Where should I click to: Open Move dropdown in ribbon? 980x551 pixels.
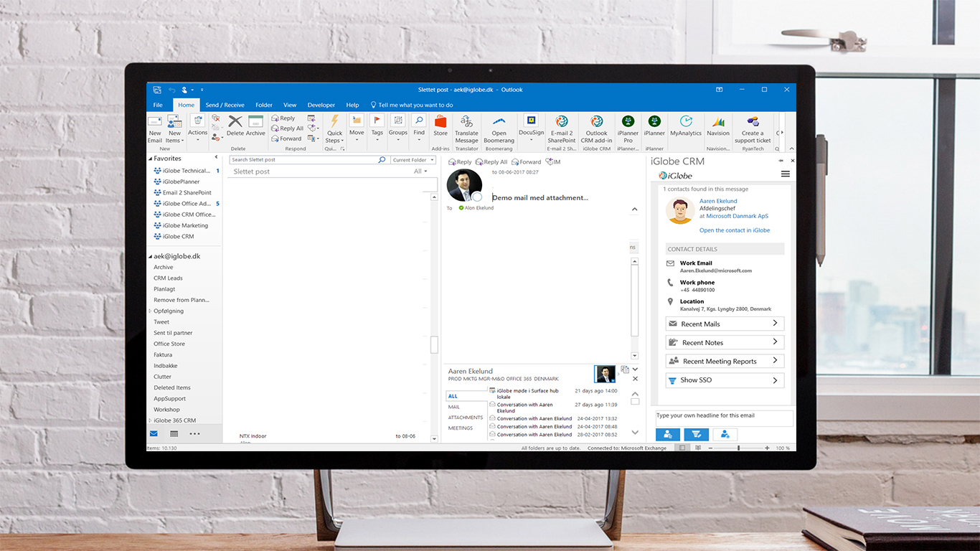357,128
